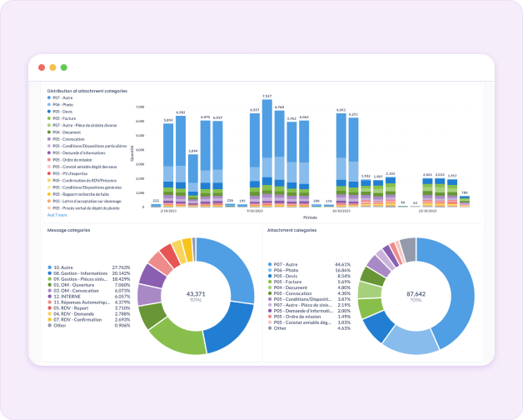Click the 'Distribution of attachment categories' chart title
Viewport: 523px width, 420px height.
[87, 91]
